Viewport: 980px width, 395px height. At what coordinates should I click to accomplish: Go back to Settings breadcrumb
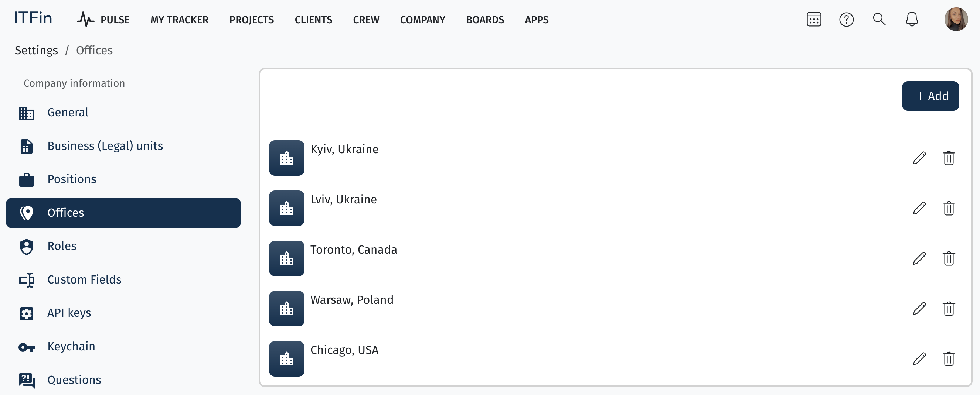coord(36,50)
